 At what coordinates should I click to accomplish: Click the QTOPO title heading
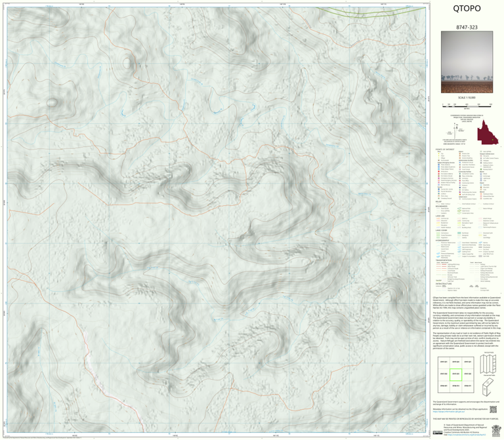467,9
